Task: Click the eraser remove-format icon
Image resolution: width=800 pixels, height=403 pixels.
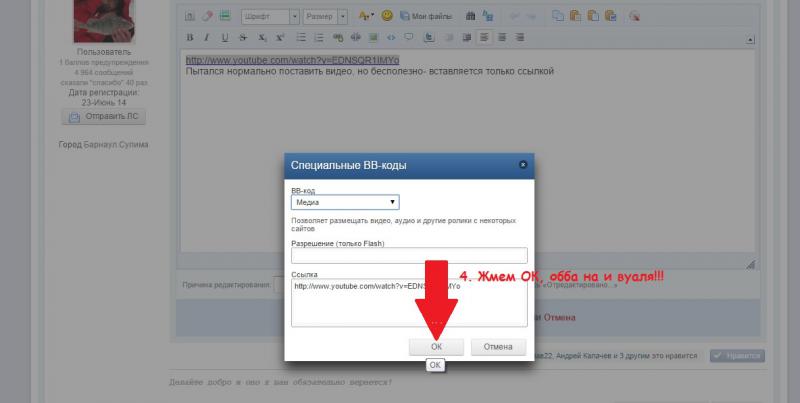Action: (207, 16)
